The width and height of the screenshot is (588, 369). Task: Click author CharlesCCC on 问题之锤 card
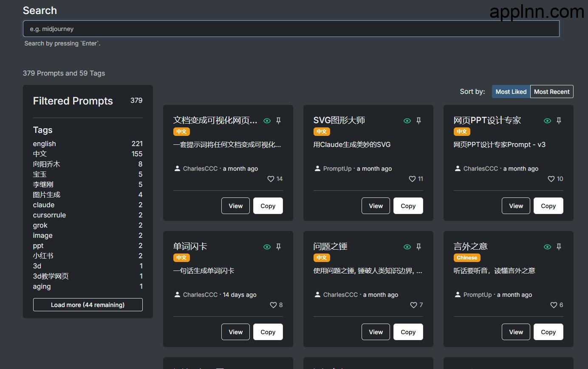(x=340, y=295)
